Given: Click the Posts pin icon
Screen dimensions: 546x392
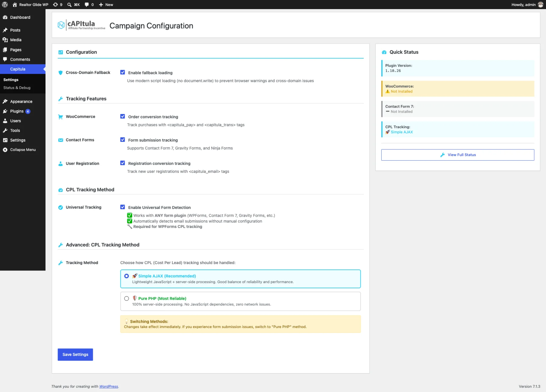Looking at the screenshot, I should (x=5, y=30).
